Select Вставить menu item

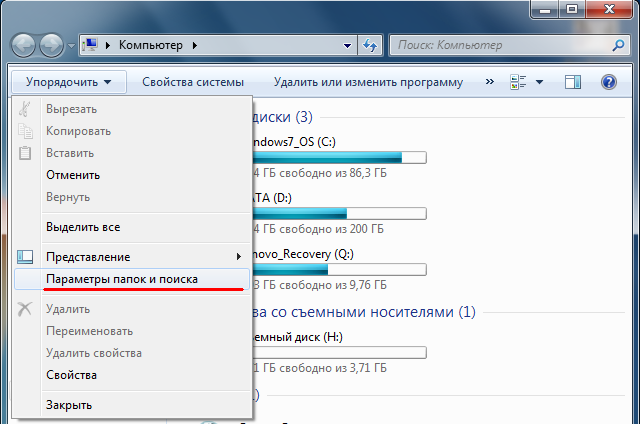click(x=132, y=153)
